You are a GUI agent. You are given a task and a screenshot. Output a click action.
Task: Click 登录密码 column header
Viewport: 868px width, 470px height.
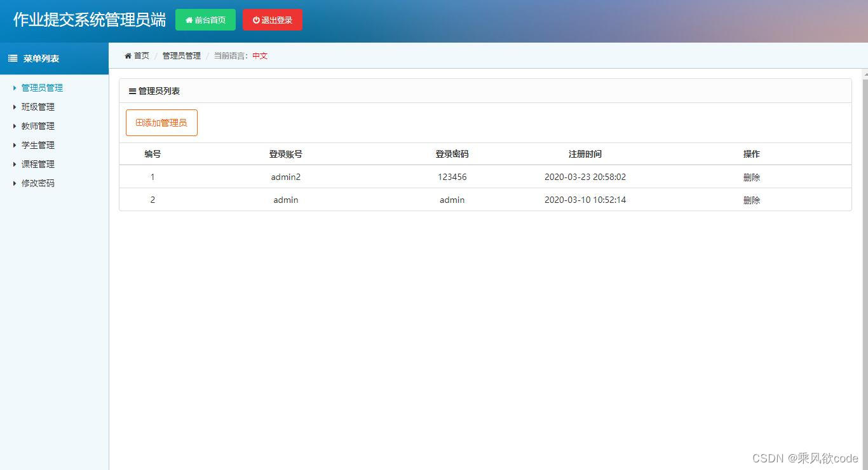click(452, 154)
